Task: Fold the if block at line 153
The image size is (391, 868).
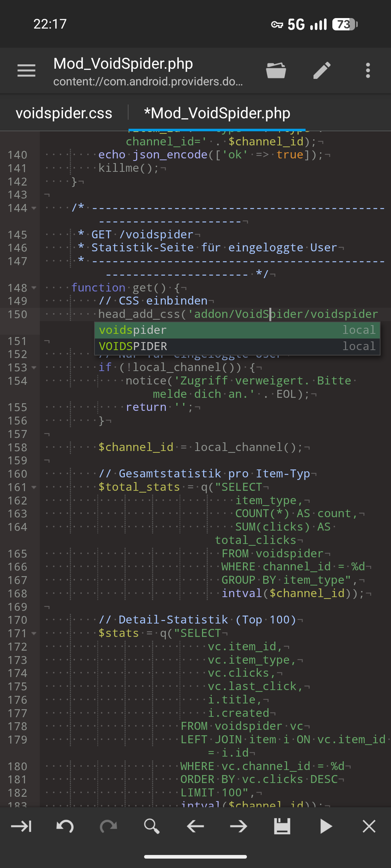Action: (x=34, y=368)
